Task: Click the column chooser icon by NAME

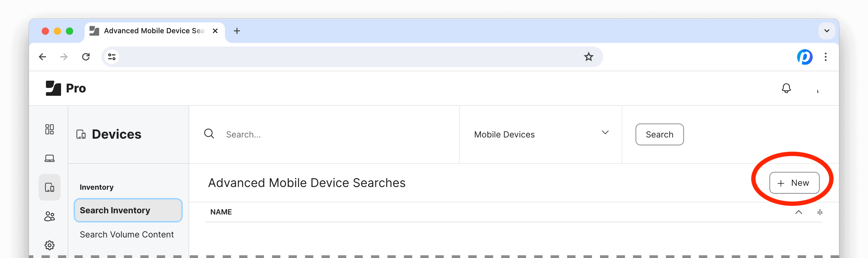Action: (819, 212)
